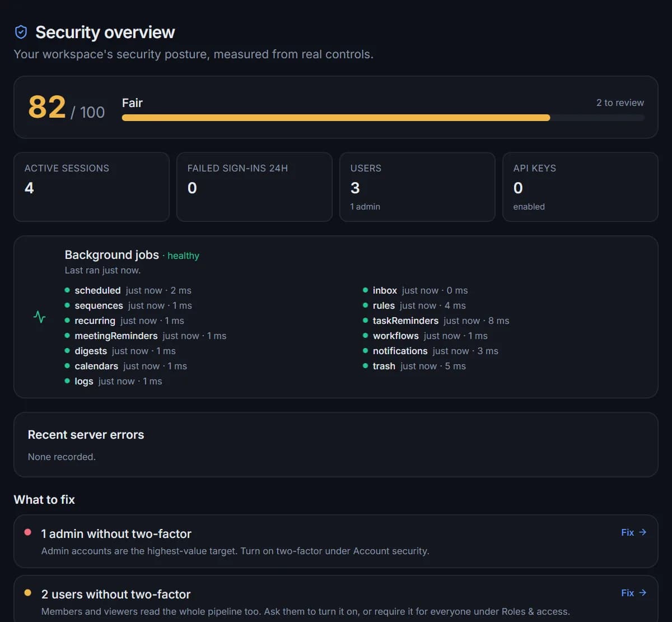Click the 'meetingReminders' job entry
The width and height of the screenshot is (672, 622).
[x=146, y=336]
